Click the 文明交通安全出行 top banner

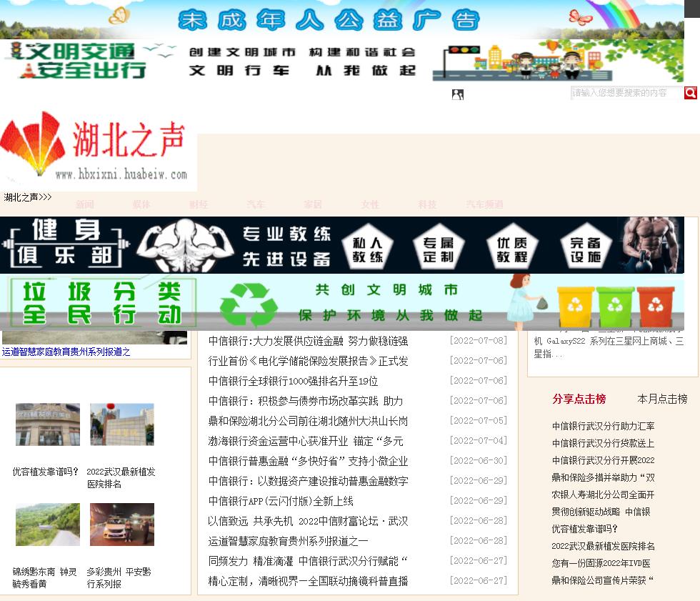pyautogui.click(x=342, y=61)
